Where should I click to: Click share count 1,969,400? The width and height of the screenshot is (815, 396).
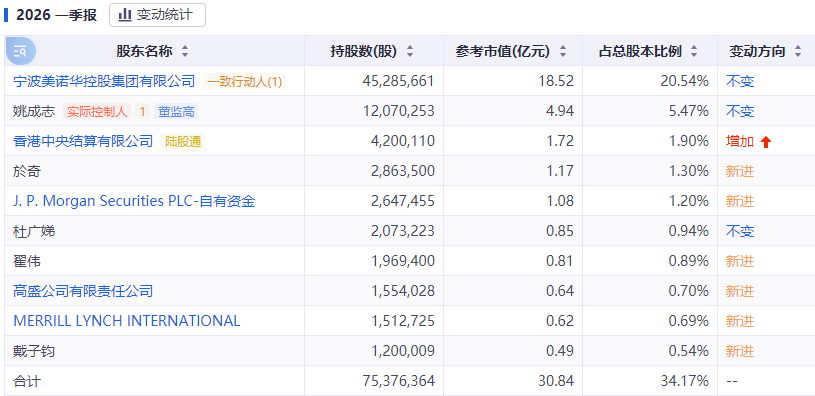[x=403, y=261]
